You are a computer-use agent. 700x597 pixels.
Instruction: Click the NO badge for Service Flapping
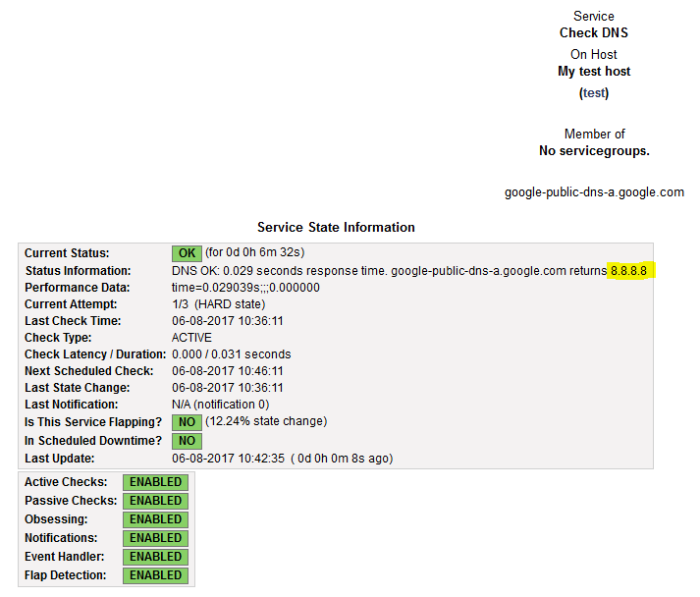[x=187, y=422]
